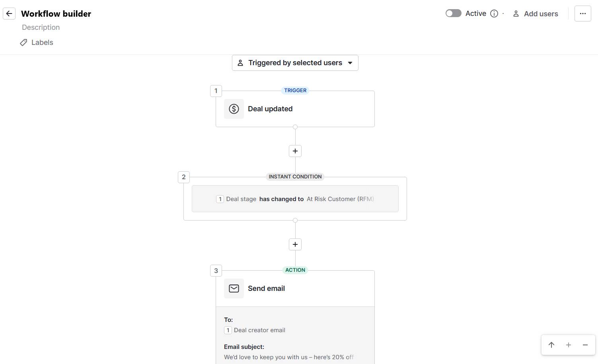Viewport: 598px width, 364px height.
Task: Click the dollar icon on the Deal updated trigger
Action: [234, 108]
